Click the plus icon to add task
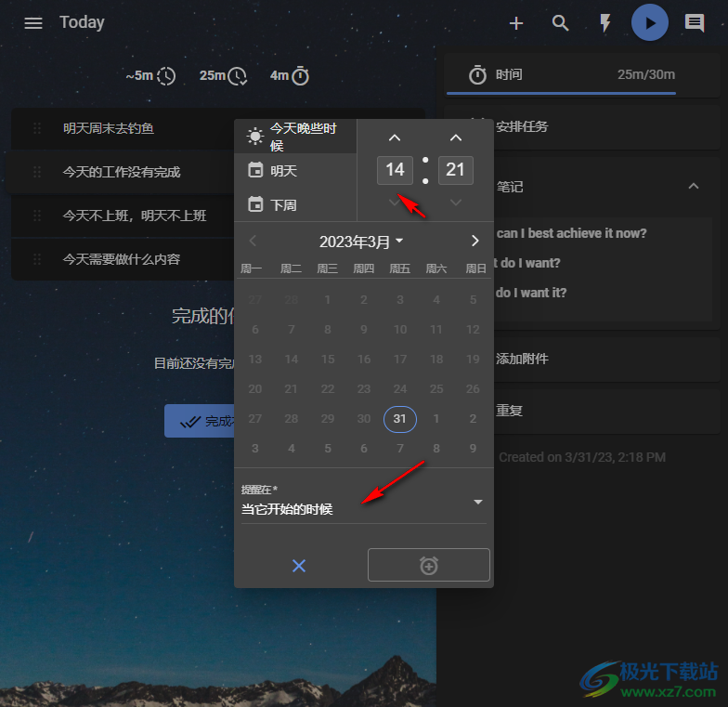Viewport: 728px width, 707px height. coord(516,23)
